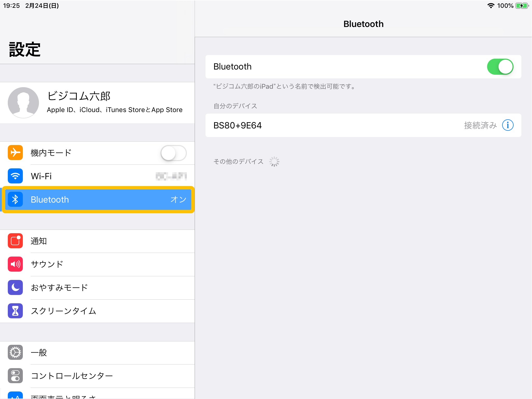Tap the Do Not Disturb moon icon
Image resolution: width=532 pixels, height=399 pixels.
point(15,287)
